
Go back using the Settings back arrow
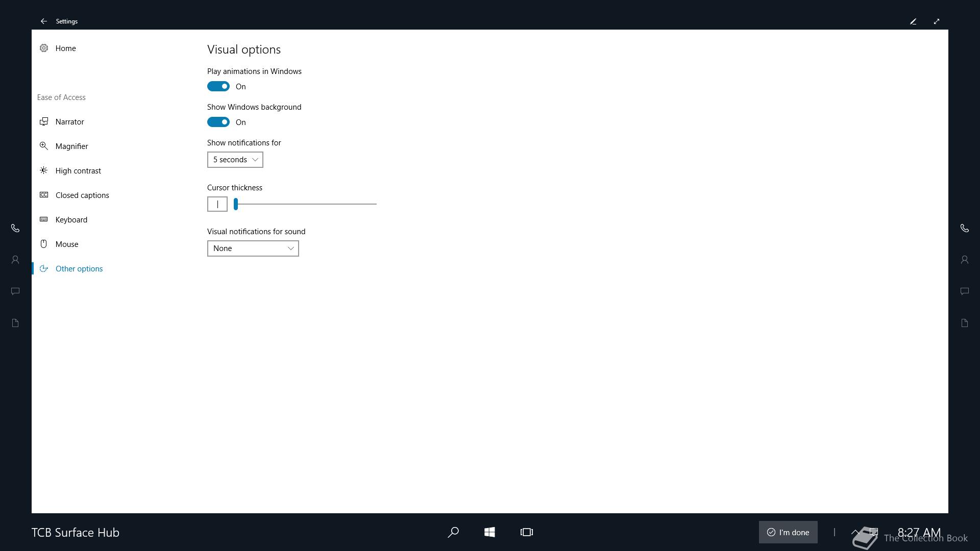click(44, 21)
